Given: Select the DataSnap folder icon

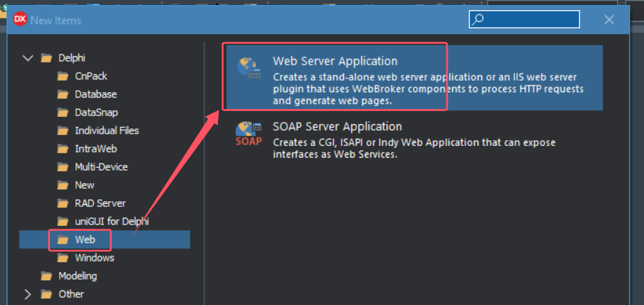Looking at the screenshot, I should click(x=63, y=113).
